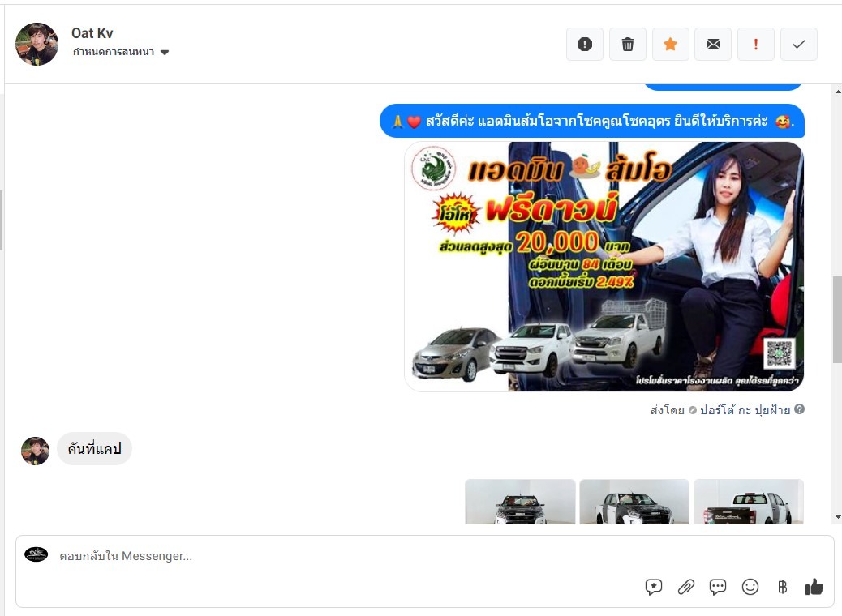Open third truck rear-view thumbnail

(x=749, y=502)
